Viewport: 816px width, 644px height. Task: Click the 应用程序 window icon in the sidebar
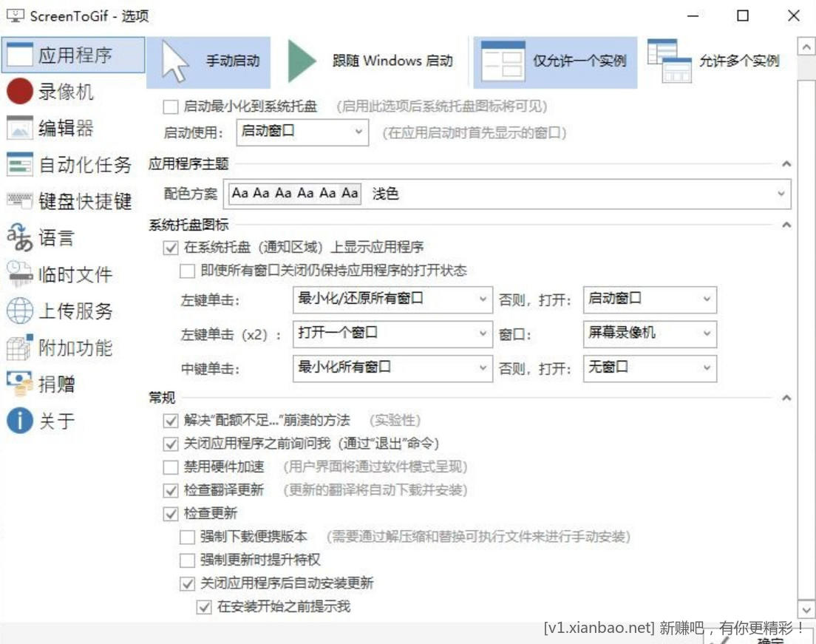click(20, 55)
